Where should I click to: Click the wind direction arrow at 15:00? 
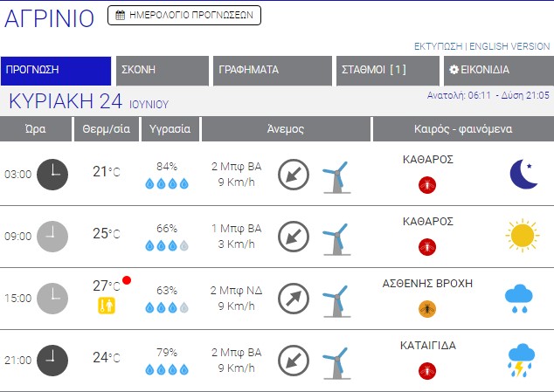coord(294,299)
